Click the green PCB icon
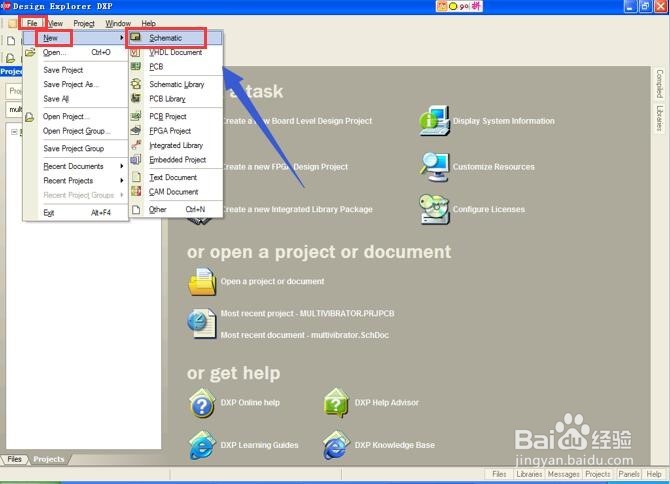The width and height of the screenshot is (670, 484). (135, 66)
